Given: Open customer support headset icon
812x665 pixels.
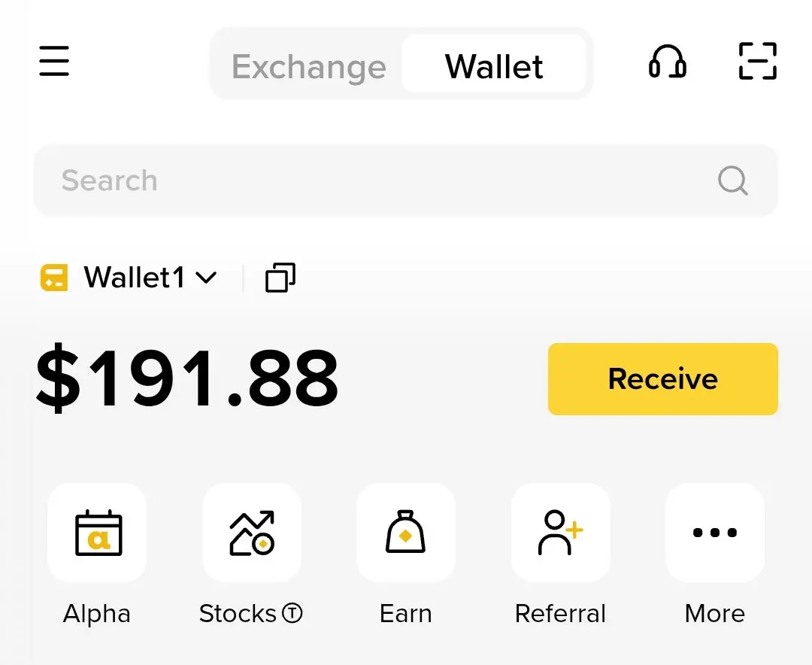Looking at the screenshot, I should coord(667,62).
